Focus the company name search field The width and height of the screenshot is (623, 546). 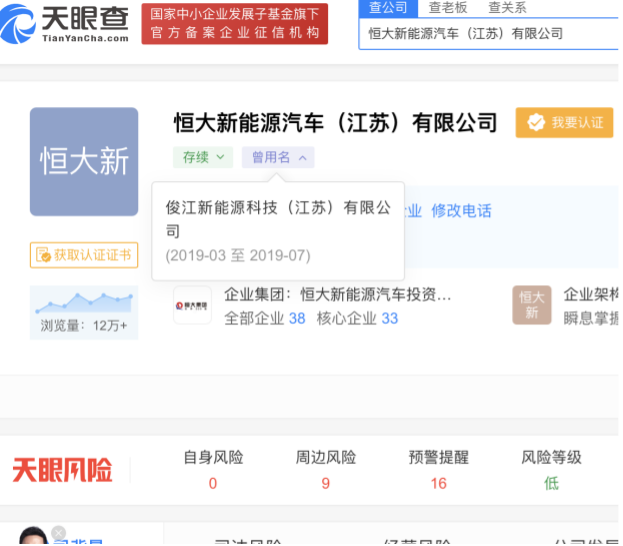pos(489,34)
